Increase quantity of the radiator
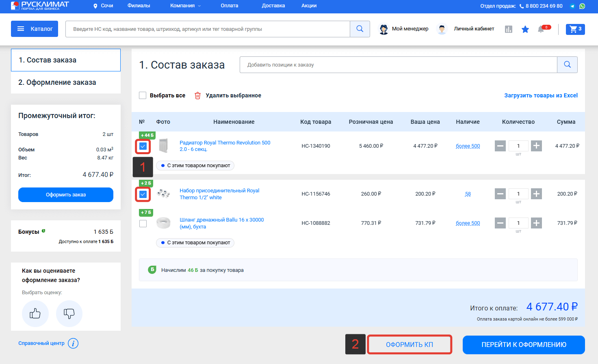The height and width of the screenshot is (364, 598). click(536, 146)
